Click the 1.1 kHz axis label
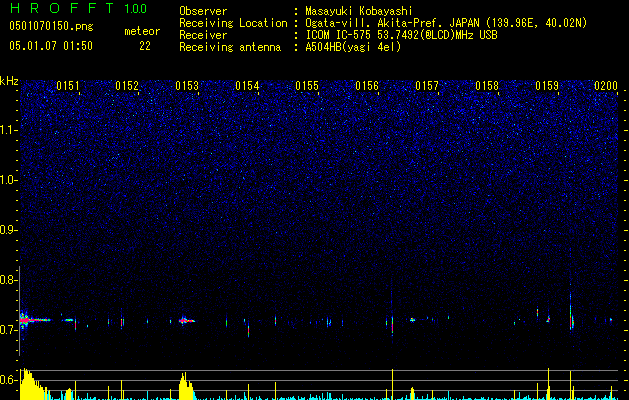 tap(7, 130)
